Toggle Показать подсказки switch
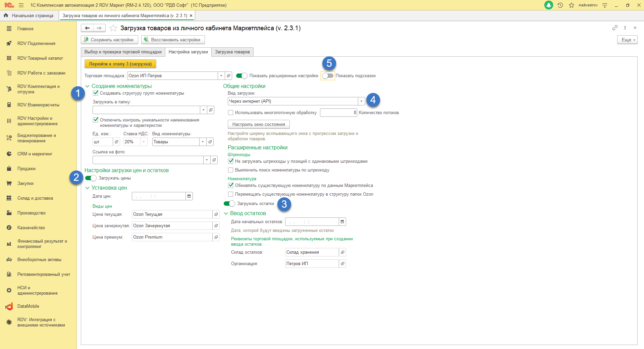 coord(328,76)
